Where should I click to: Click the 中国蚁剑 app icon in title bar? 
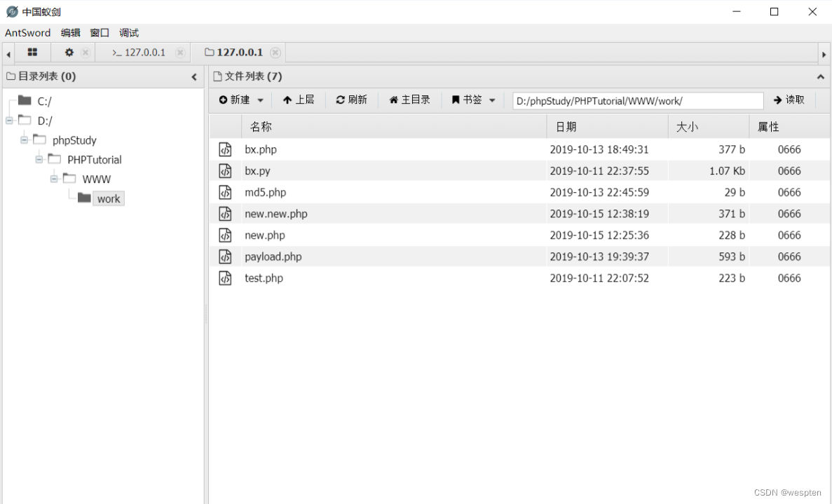[x=12, y=12]
